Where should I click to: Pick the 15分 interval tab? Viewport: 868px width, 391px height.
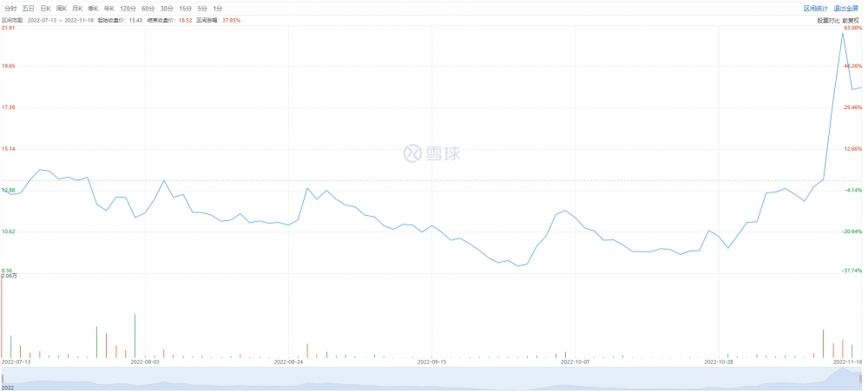click(185, 8)
